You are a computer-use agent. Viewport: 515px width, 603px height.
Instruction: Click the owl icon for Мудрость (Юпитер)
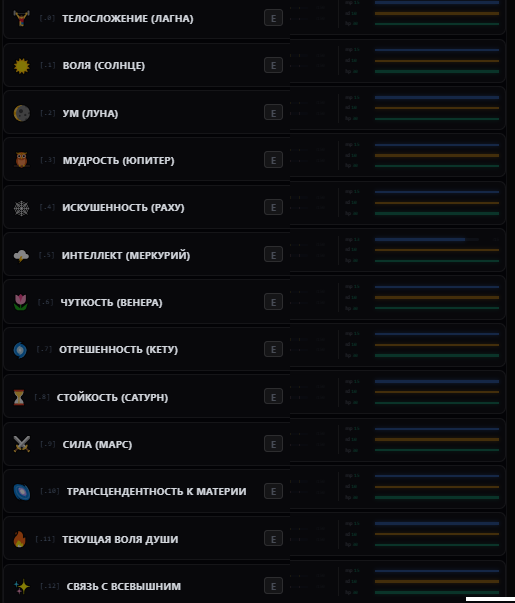pyautogui.click(x=22, y=160)
